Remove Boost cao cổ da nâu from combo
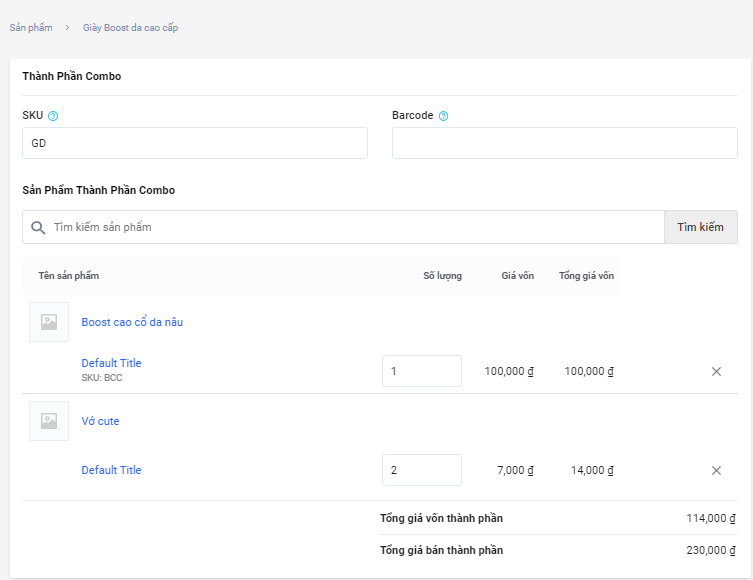The height and width of the screenshot is (580, 753). [x=716, y=371]
